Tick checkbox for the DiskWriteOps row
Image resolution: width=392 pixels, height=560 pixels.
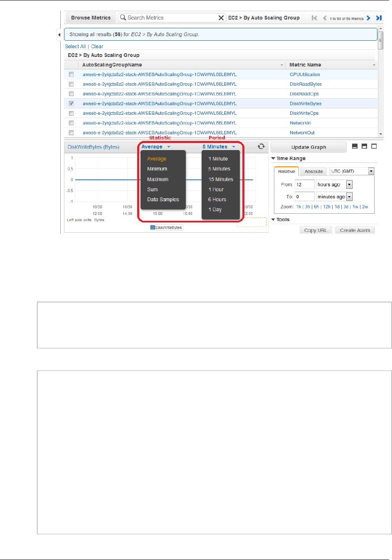click(x=71, y=113)
